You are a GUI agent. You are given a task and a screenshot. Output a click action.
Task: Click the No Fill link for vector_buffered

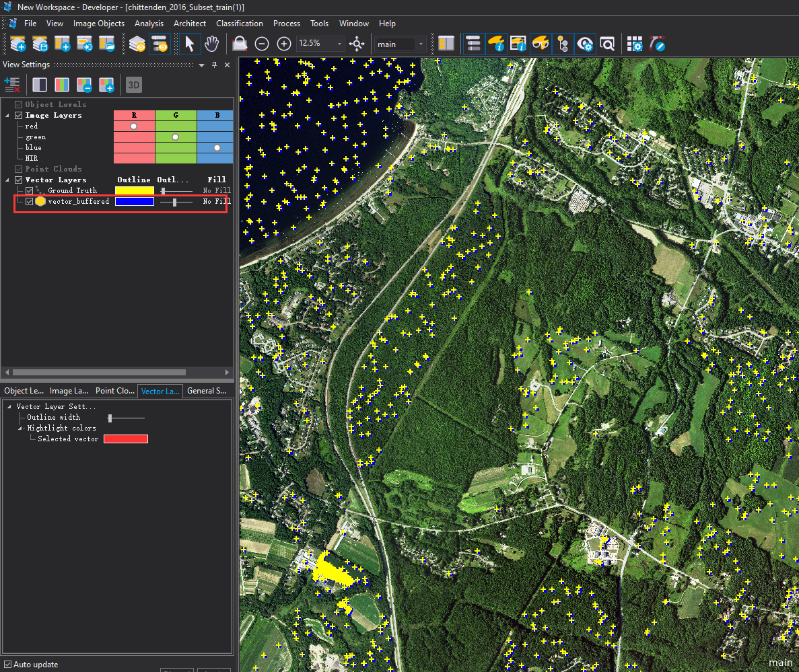click(x=217, y=201)
